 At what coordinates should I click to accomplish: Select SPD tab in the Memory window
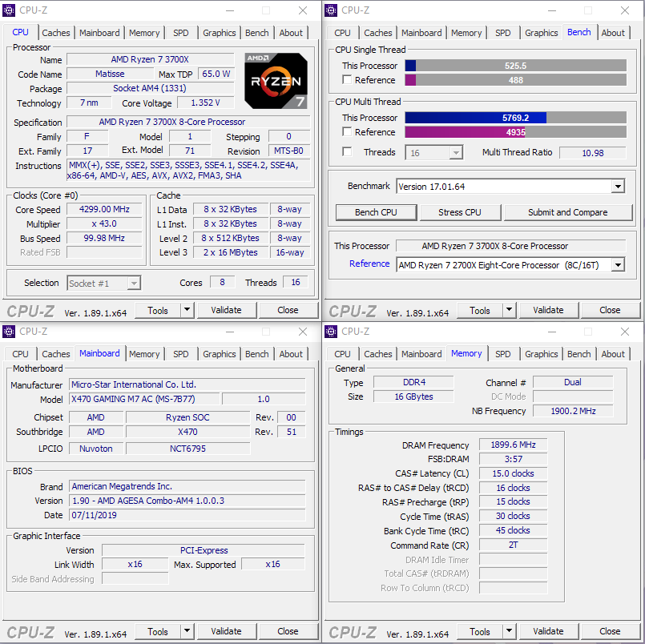point(502,354)
